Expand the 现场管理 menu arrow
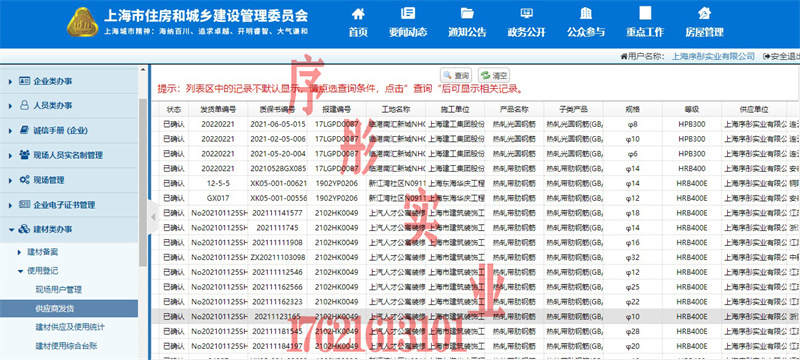Screen dimensions: 800x360 (x=11, y=180)
